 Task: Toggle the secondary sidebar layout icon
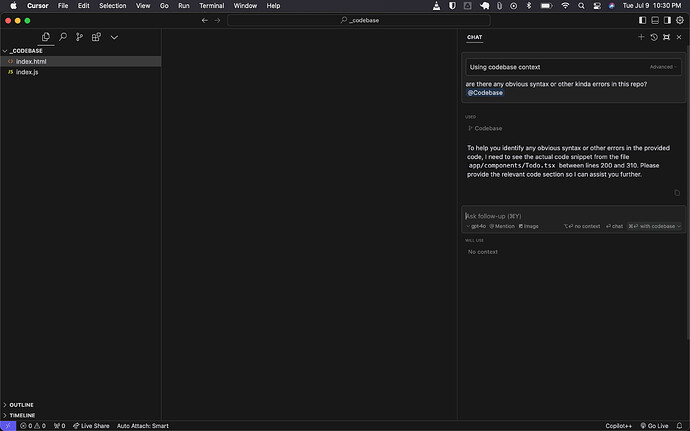pos(667,20)
